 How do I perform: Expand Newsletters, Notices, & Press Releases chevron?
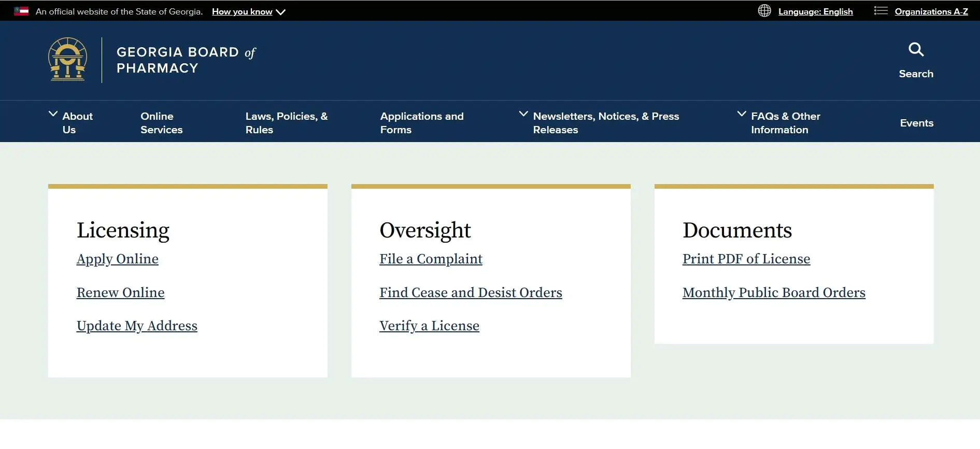523,114
